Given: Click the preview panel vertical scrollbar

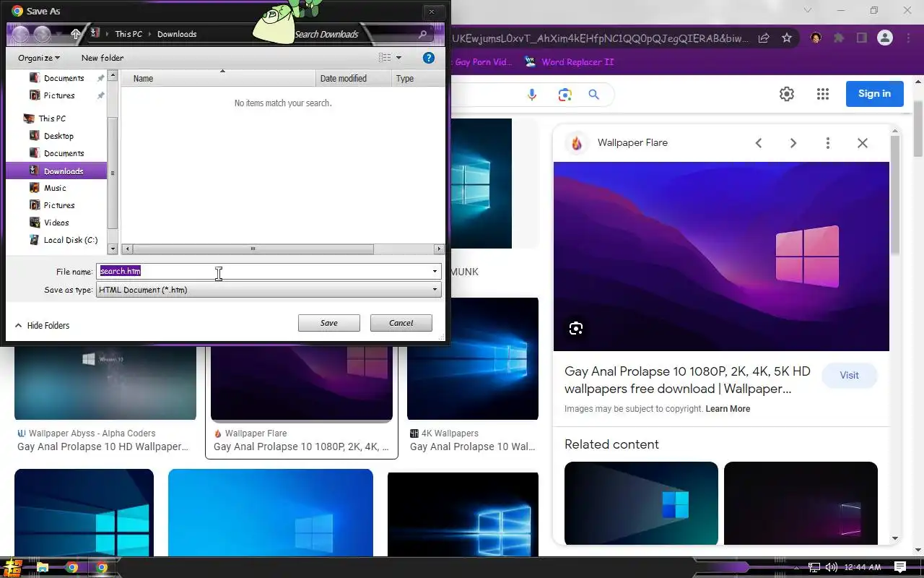Looking at the screenshot, I should [895, 195].
